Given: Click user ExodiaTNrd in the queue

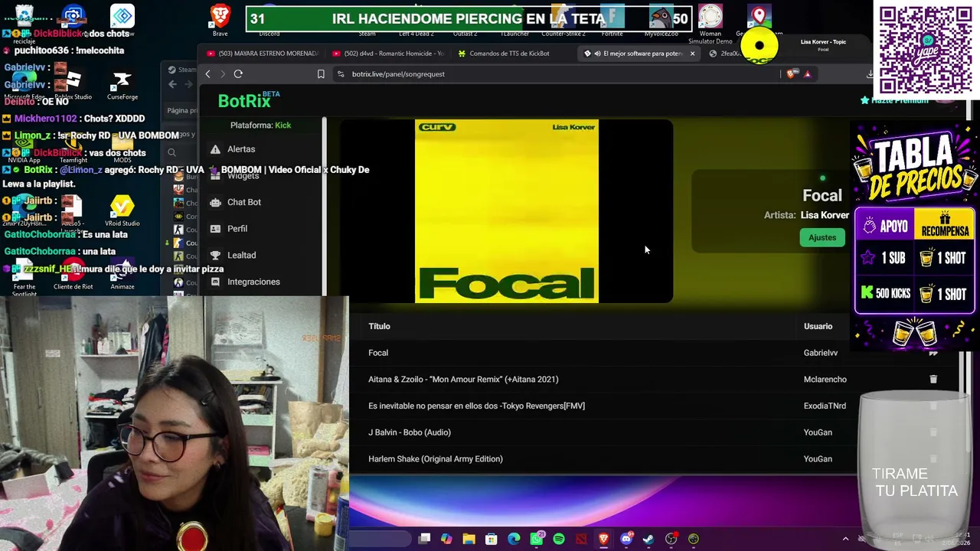Looking at the screenshot, I should (825, 406).
